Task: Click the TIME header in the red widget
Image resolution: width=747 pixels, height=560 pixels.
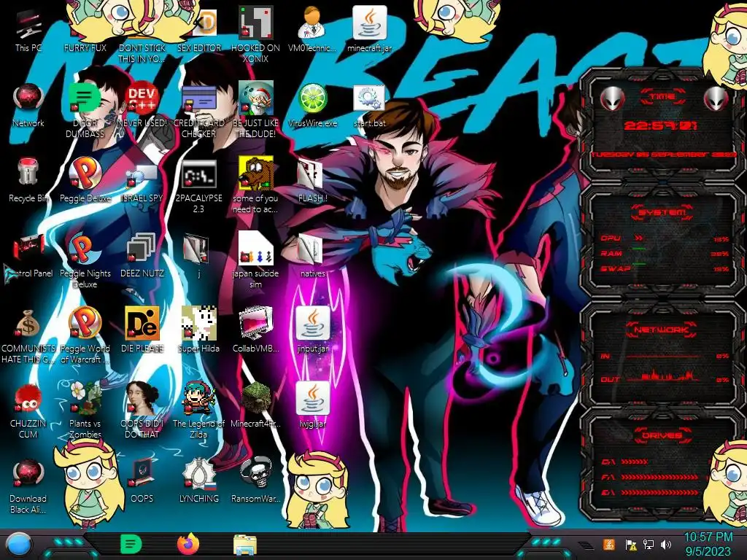Action: [x=662, y=97]
